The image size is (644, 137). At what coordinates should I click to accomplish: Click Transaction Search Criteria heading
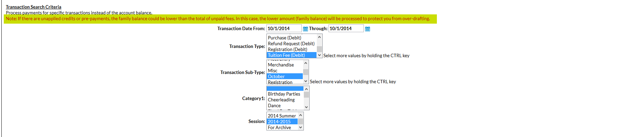point(34,7)
